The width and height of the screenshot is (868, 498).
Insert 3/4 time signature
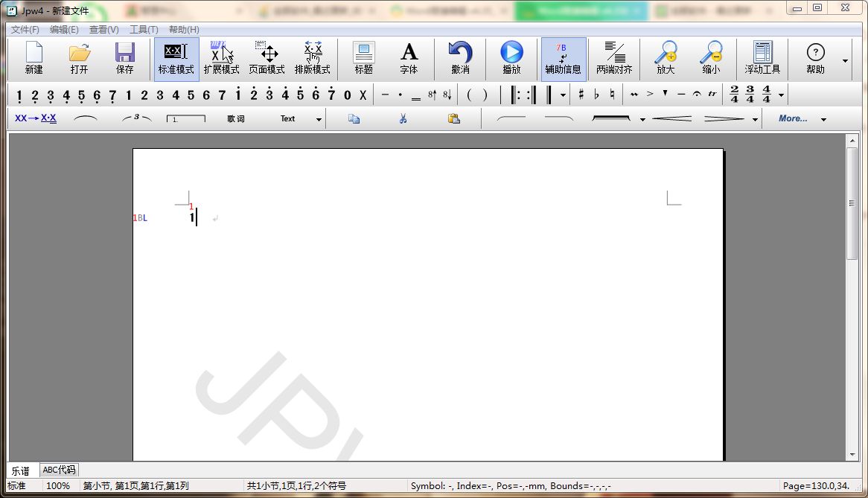coord(750,94)
